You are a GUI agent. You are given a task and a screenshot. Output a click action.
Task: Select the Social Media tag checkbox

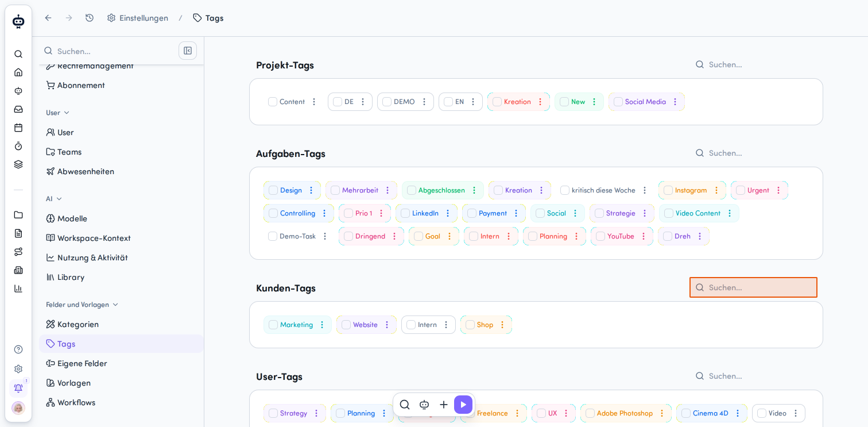pos(618,102)
